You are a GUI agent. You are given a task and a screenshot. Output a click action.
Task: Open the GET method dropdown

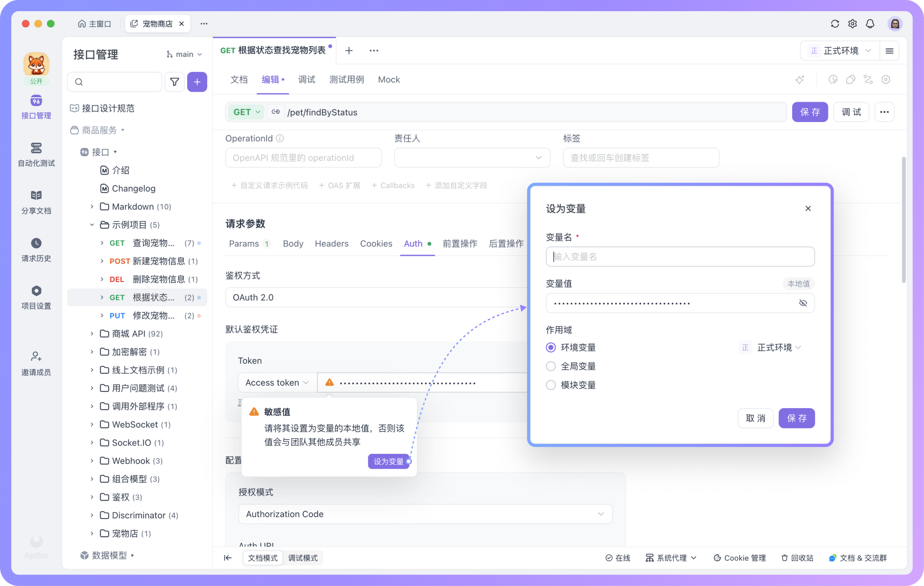[x=245, y=112]
